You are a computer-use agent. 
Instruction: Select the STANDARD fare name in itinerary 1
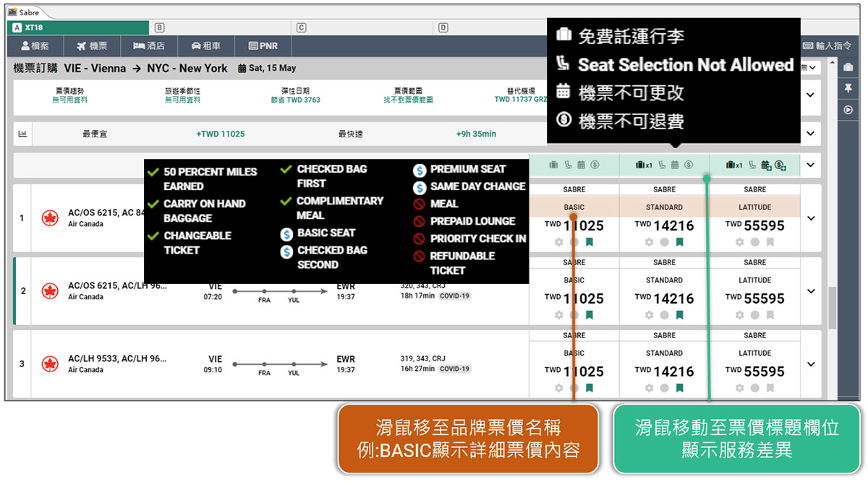pyautogui.click(x=664, y=207)
